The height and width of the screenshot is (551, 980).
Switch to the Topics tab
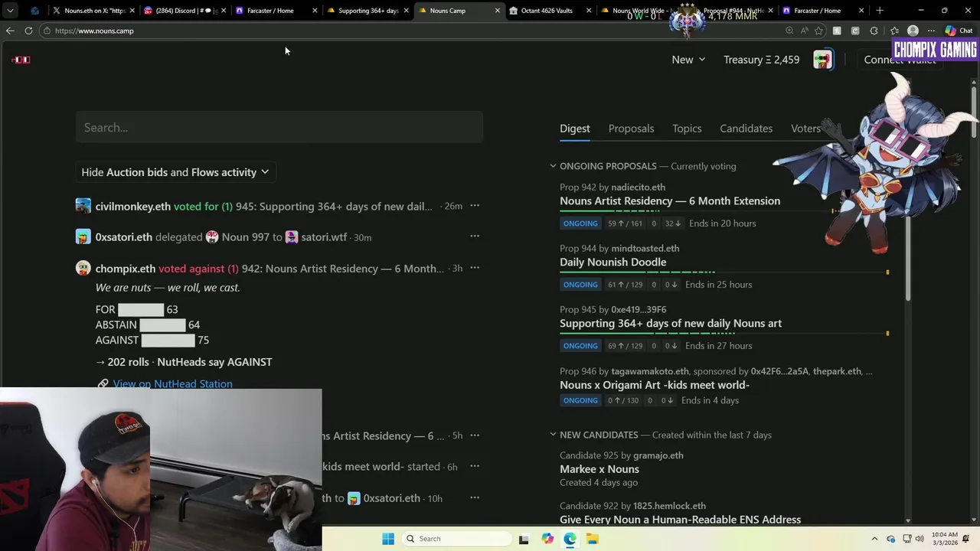pos(687,129)
